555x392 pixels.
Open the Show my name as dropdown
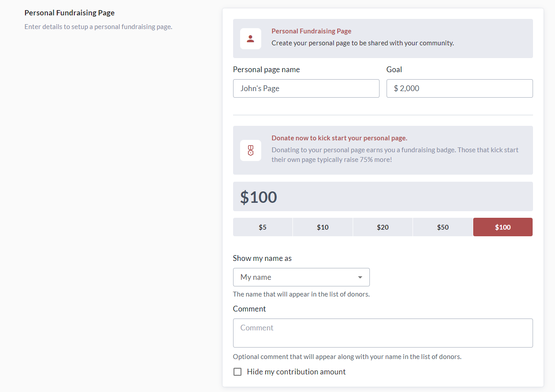click(x=301, y=277)
